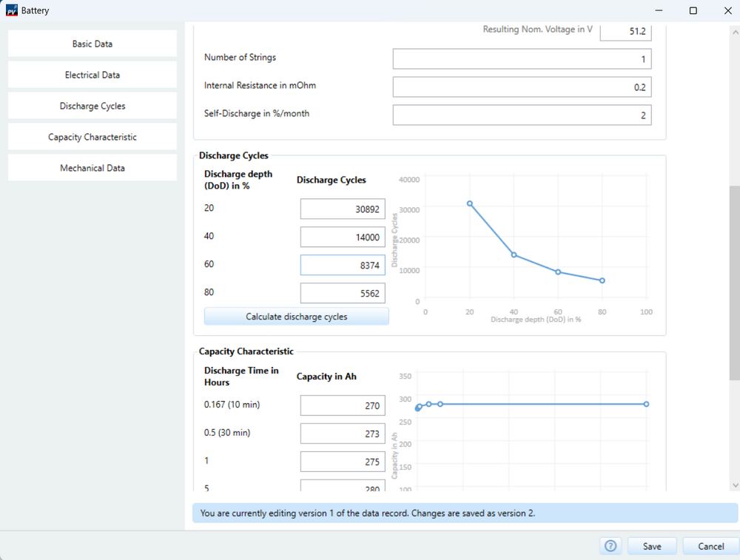Minimize the Battery window
Screen dimensions: 740x560
659,10
